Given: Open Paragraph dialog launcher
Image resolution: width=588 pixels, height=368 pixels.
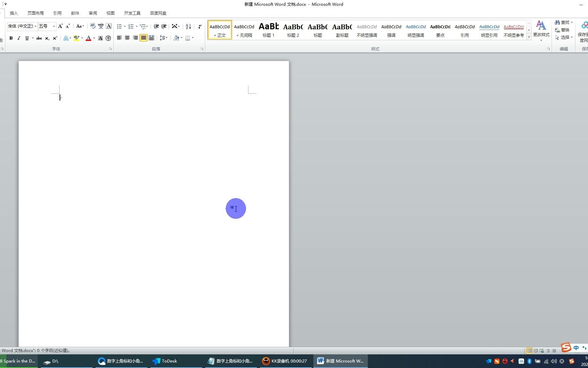Looking at the screenshot, I should tap(202, 49).
